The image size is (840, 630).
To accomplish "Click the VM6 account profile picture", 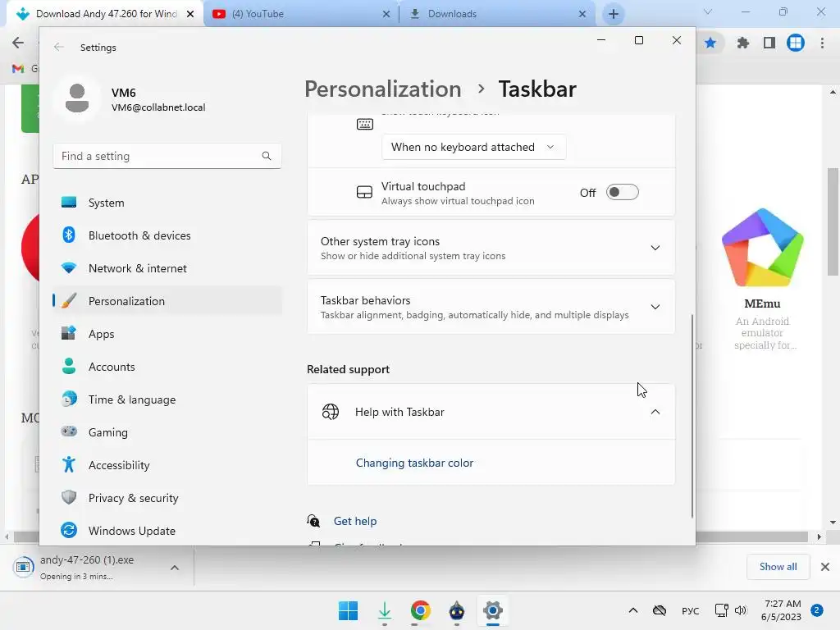I will click(77, 98).
